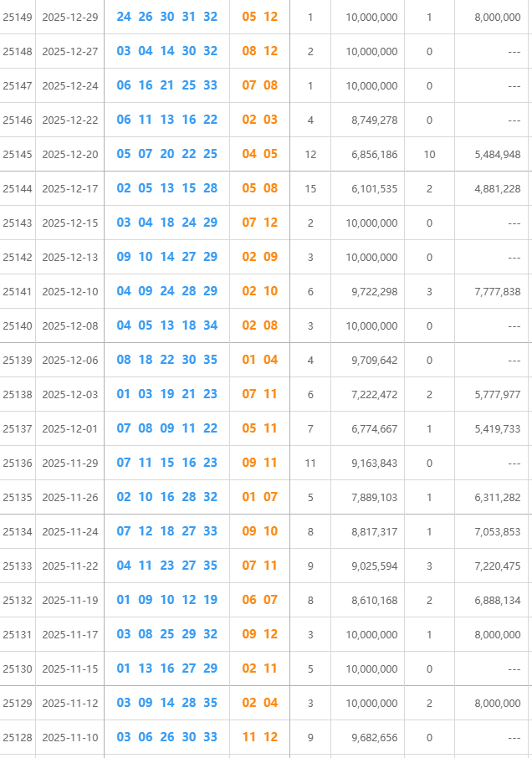Click the prize amount 8,749,278
Image resolution: width=532 pixels, height=758 pixels.
tap(370, 120)
